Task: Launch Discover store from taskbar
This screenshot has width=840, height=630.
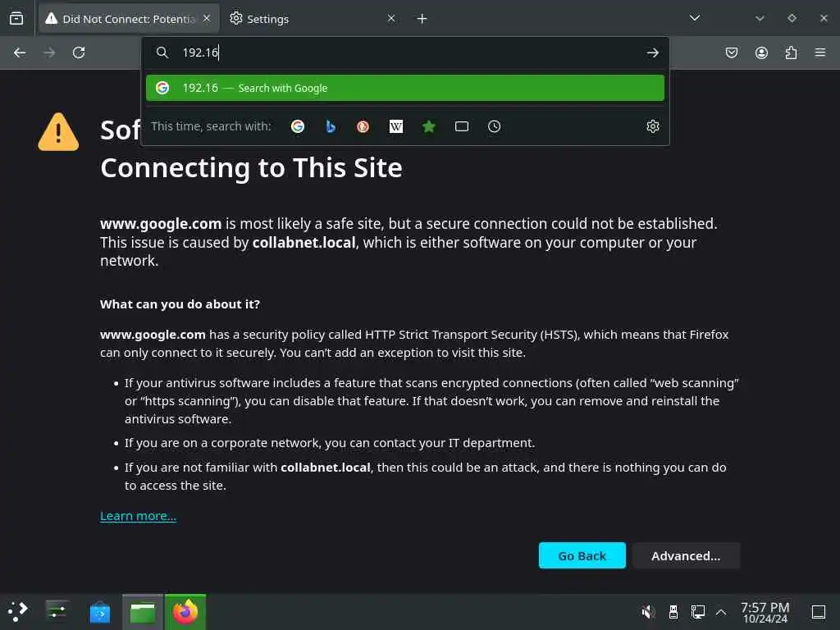Action: pyautogui.click(x=99, y=612)
